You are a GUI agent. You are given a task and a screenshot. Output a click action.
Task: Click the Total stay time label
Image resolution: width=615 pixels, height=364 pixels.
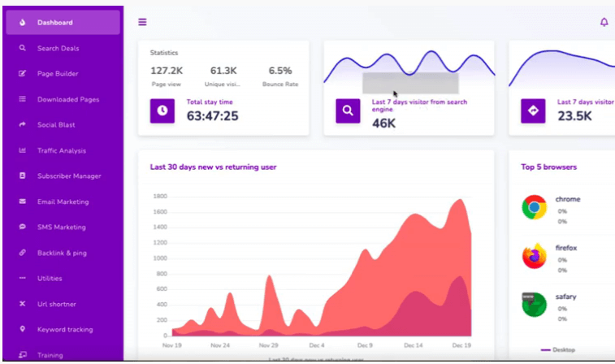210,102
